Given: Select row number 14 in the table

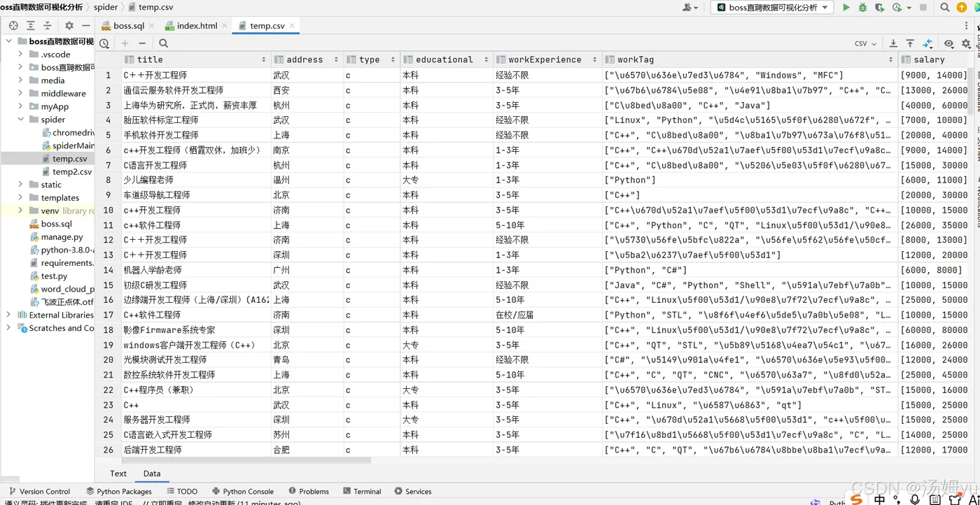Looking at the screenshot, I should coord(108,270).
